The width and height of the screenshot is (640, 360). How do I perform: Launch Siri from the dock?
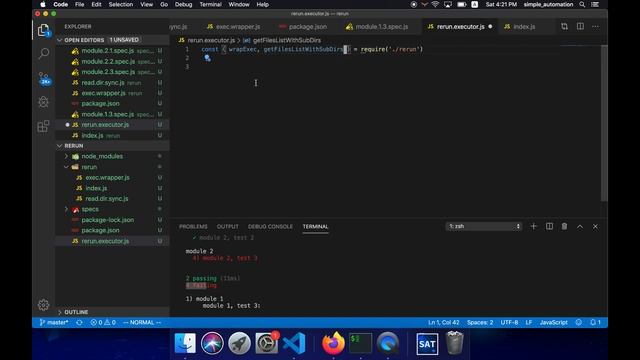coord(212,343)
